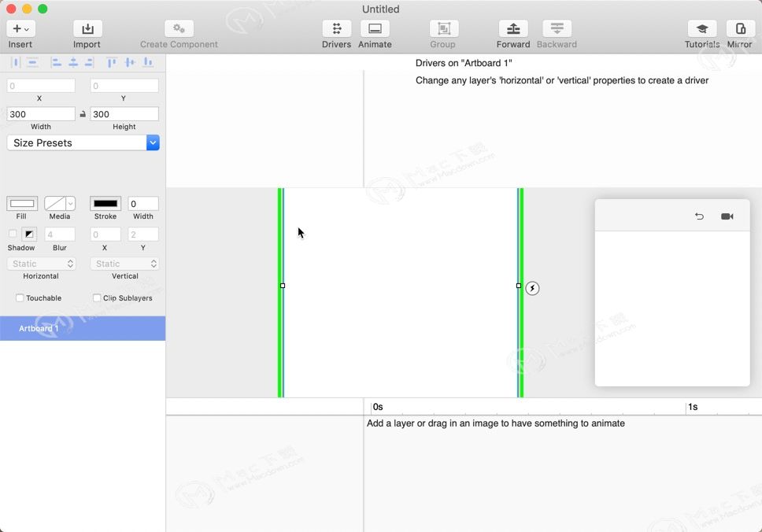Click the 'Change any layer's horizontal or vertical' hint text
The width and height of the screenshot is (762, 532).
[562, 80]
